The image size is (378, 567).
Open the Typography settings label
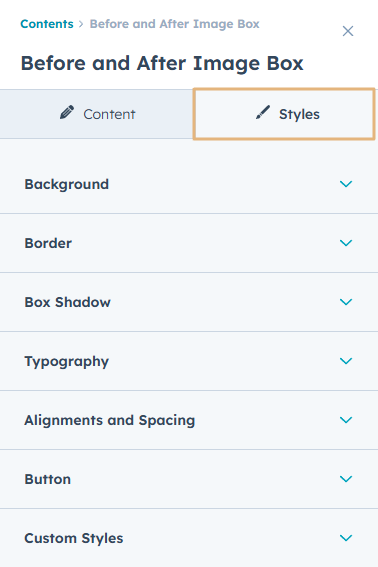click(x=67, y=362)
